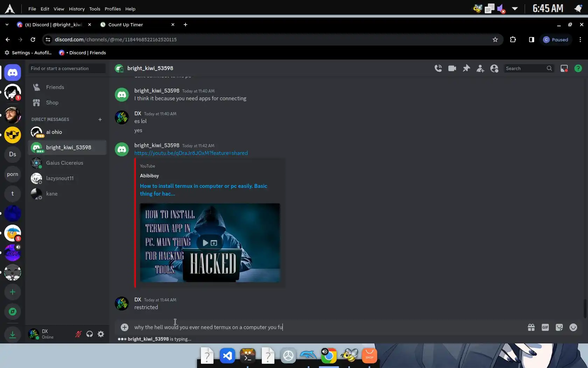Open the ai ohio conversation
Viewport: 588px width, 368px height.
click(x=67, y=132)
